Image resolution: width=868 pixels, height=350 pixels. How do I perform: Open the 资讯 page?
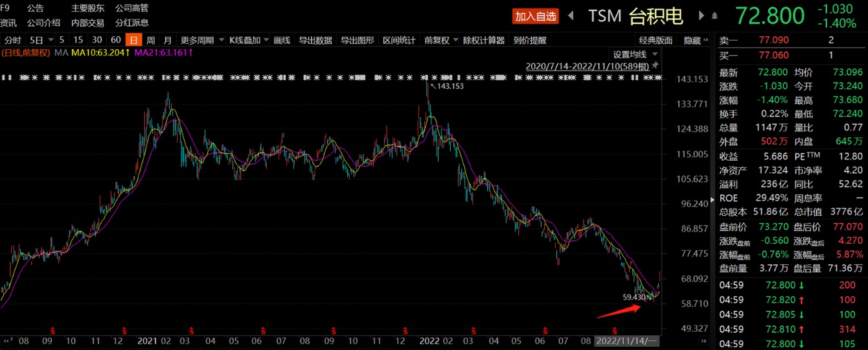[x=8, y=23]
